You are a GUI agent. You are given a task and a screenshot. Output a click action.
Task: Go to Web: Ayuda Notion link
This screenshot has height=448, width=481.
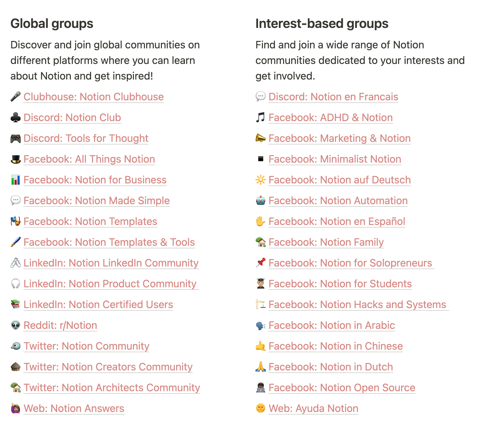click(313, 409)
